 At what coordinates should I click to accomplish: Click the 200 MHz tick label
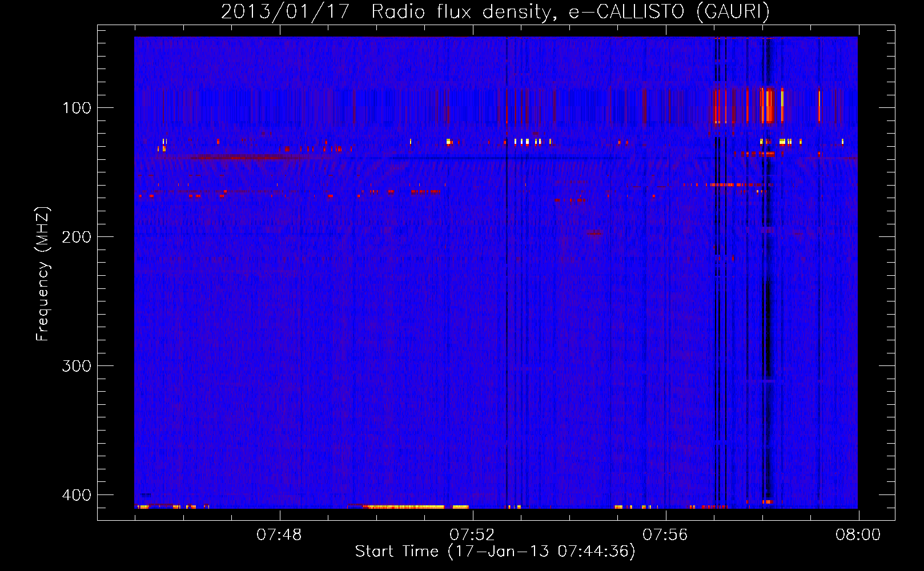point(77,237)
